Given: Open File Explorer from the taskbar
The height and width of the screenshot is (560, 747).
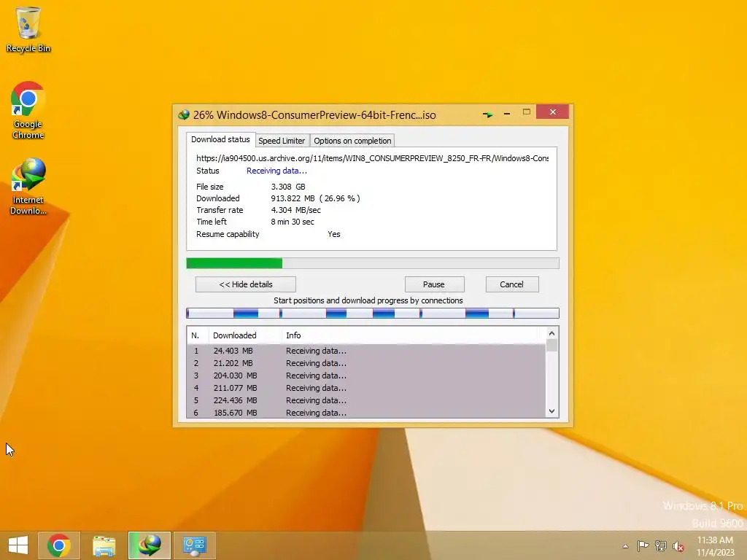Looking at the screenshot, I should tap(104, 545).
